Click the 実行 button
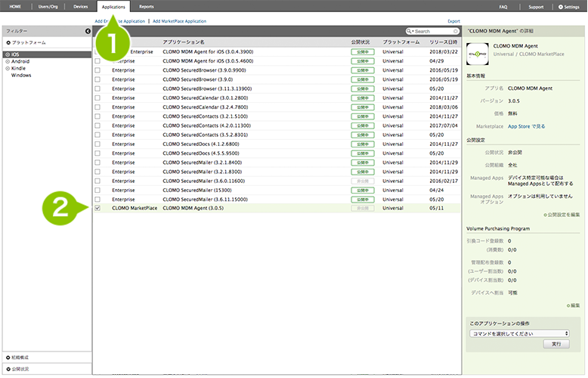Screen dimensions: 588x378 556,344
